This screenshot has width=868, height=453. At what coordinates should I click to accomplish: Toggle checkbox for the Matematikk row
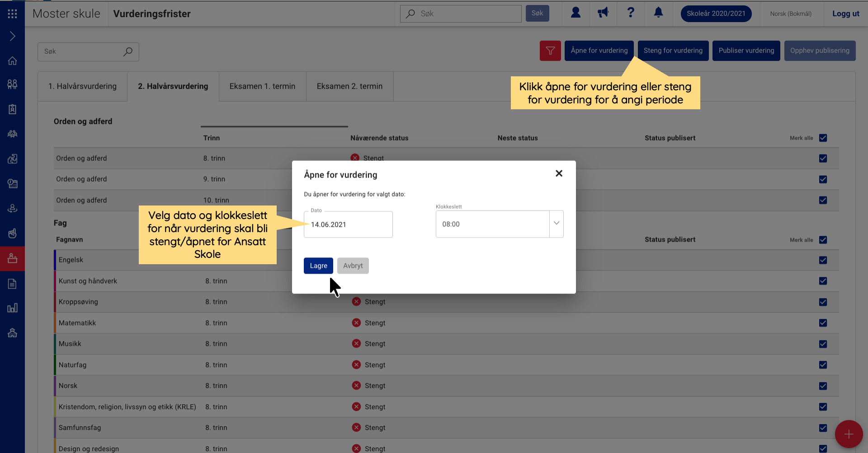[823, 323]
